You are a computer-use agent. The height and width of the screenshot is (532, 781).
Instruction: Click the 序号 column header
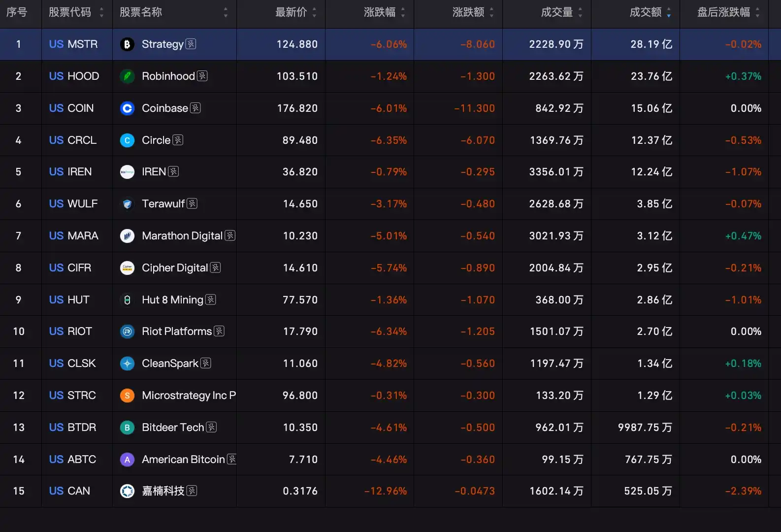click(17, 12)
